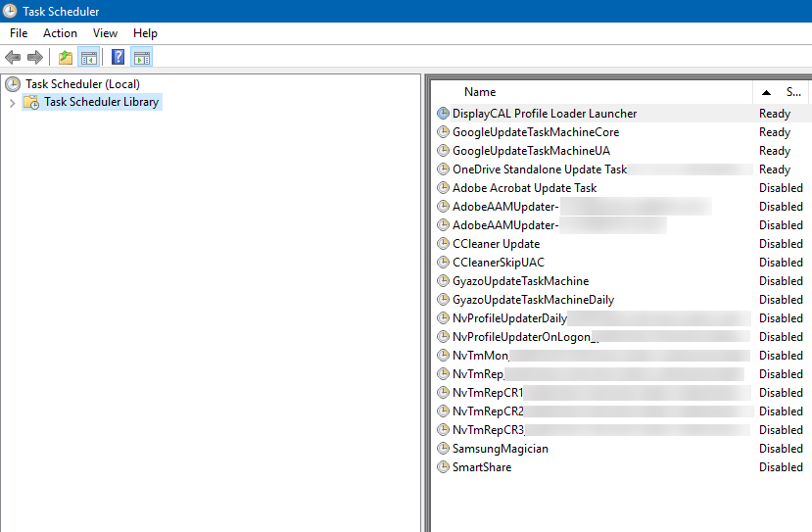
Task: Open the View menu
Action: point(105,33)
